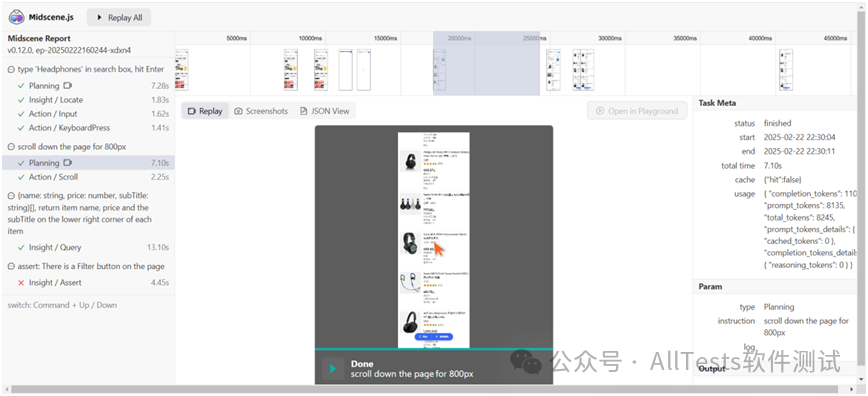868x396 pixels.
Task: Collapse the "assert: There is a Filter button" group
Action: (x=11, y=266)
